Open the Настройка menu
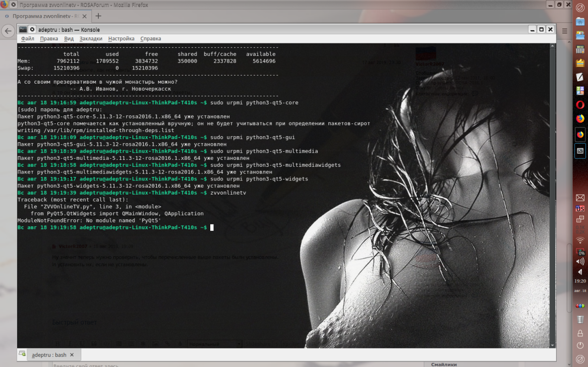The width and height of the screenshot is (588, 367). 121,38
